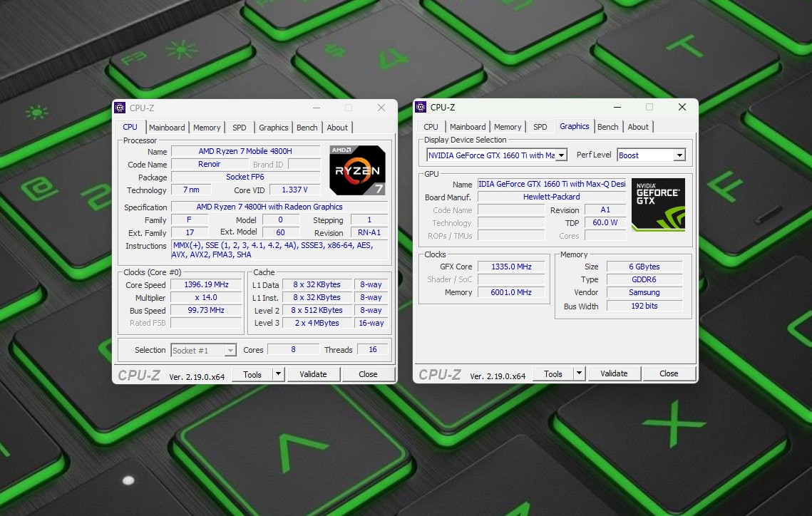This screenshot has width=812, height=516.
Task: Click memory Size value 6 GBytes
Action: click(x=644, y=267)
